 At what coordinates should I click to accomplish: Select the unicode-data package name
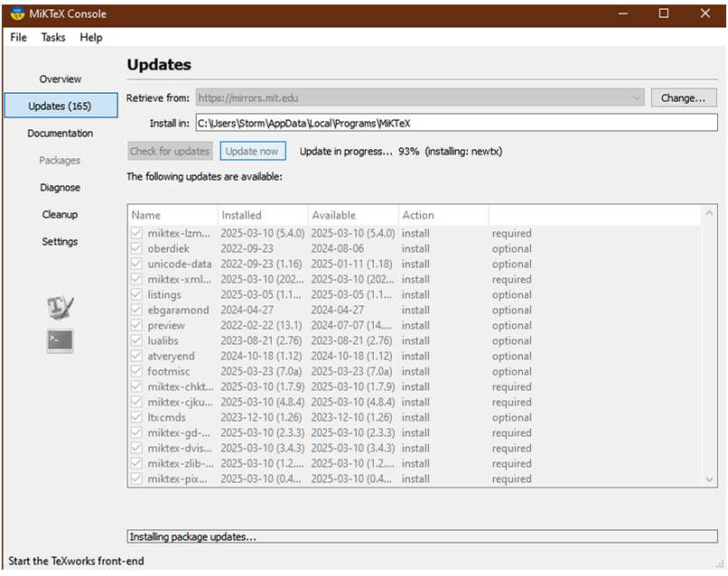179,265
